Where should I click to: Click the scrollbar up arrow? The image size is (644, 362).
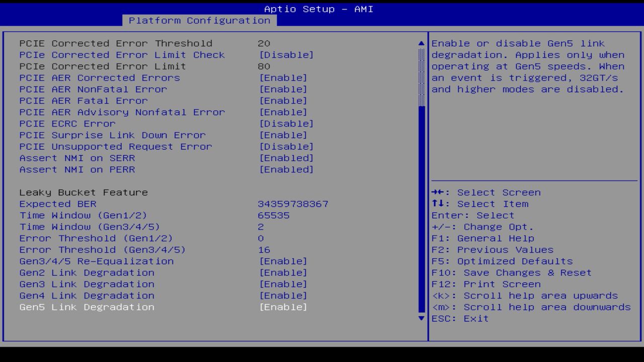(x=421, y=43)
